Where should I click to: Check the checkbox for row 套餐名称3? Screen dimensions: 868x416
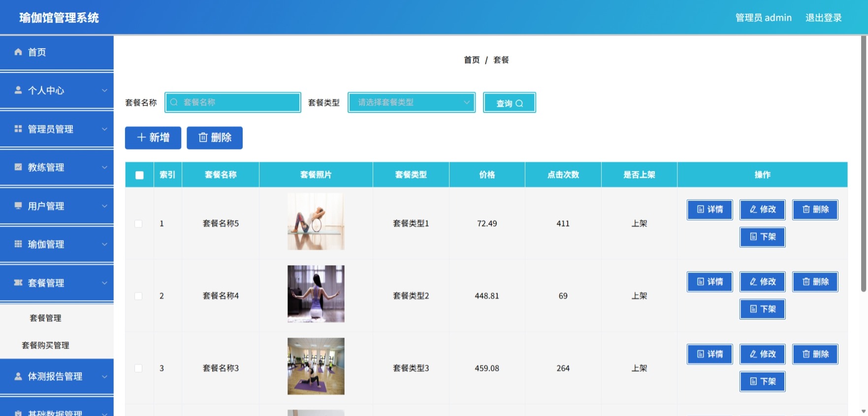click(x=139, y=368)
